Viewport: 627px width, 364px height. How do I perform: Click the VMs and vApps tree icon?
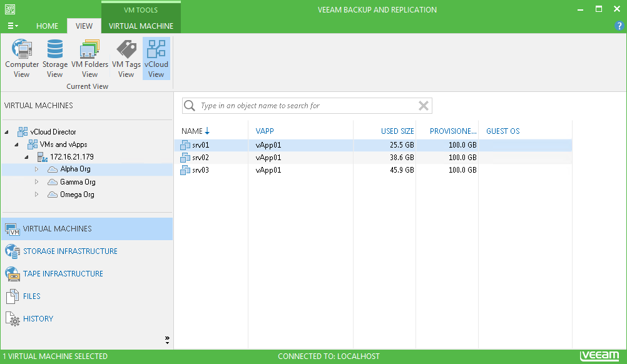click(x=33, y=144)
